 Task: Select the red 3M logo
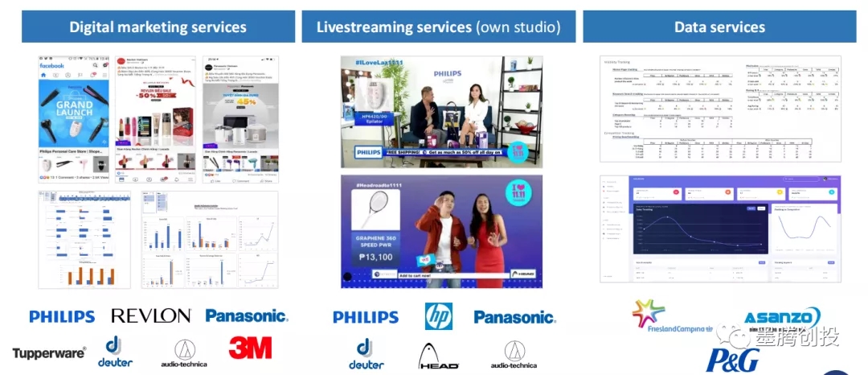tap(250, 348)
